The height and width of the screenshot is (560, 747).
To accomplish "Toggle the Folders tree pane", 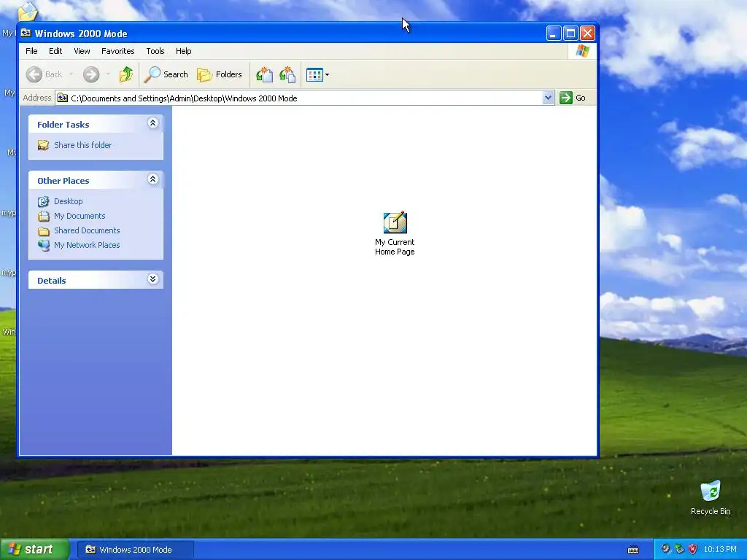I will (220, 74).
